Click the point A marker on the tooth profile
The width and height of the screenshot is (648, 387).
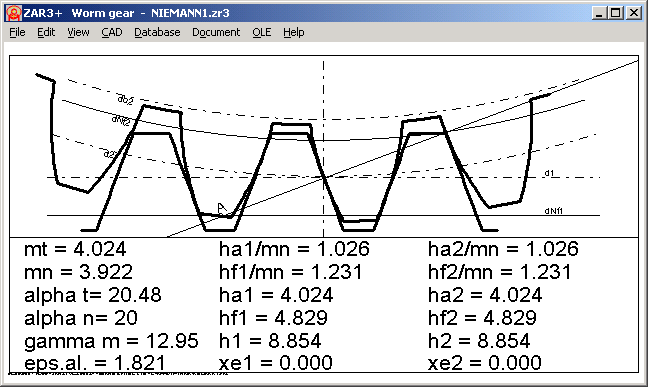pos(222,208)
